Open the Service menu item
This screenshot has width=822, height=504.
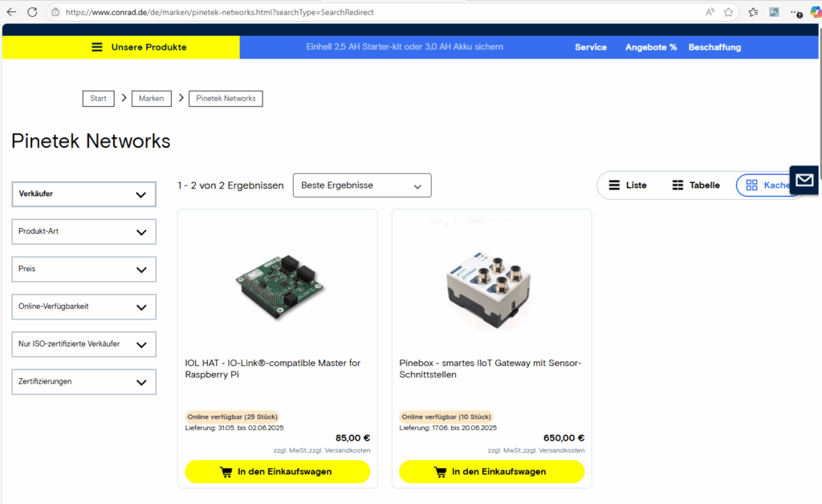point(590,47)
